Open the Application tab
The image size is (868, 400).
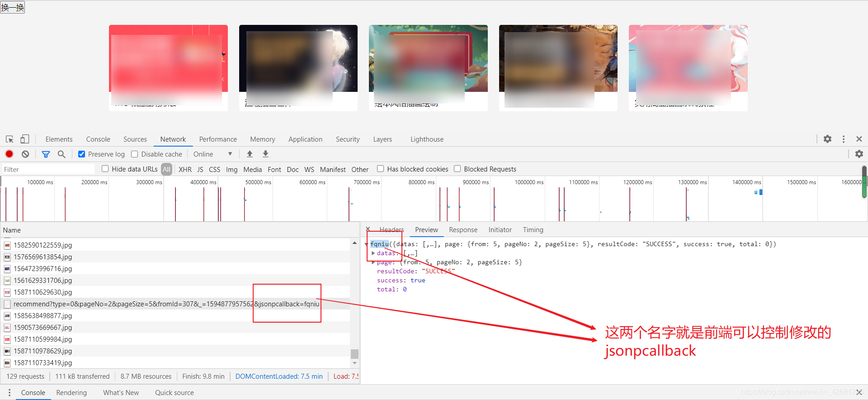coord(306,139)
